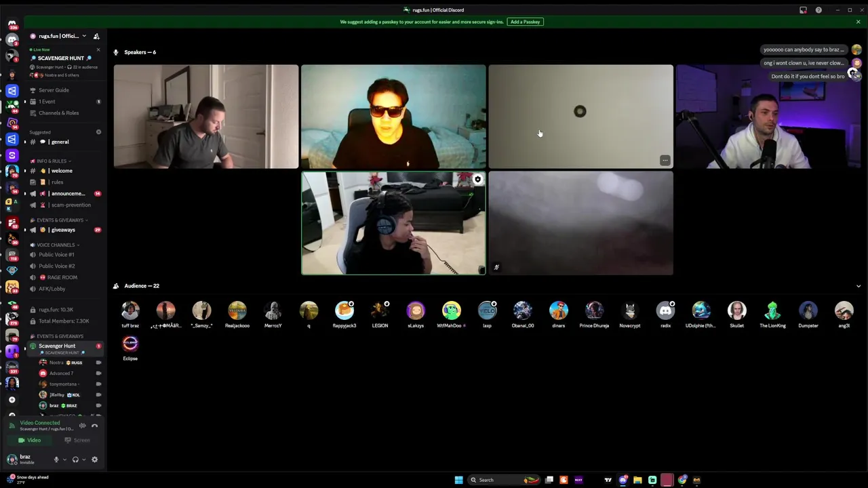This screenshot has width=868, height=488.
Task: Collapse the INFO & RULES category
Action: pyautogui.click(x=52, y=161)
